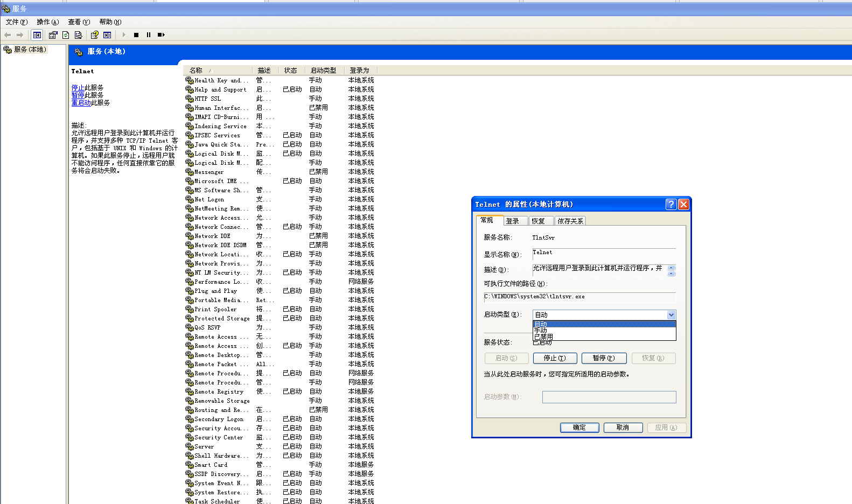
Task: Click the Refresh toolbar icon
Action: [66, 35]
